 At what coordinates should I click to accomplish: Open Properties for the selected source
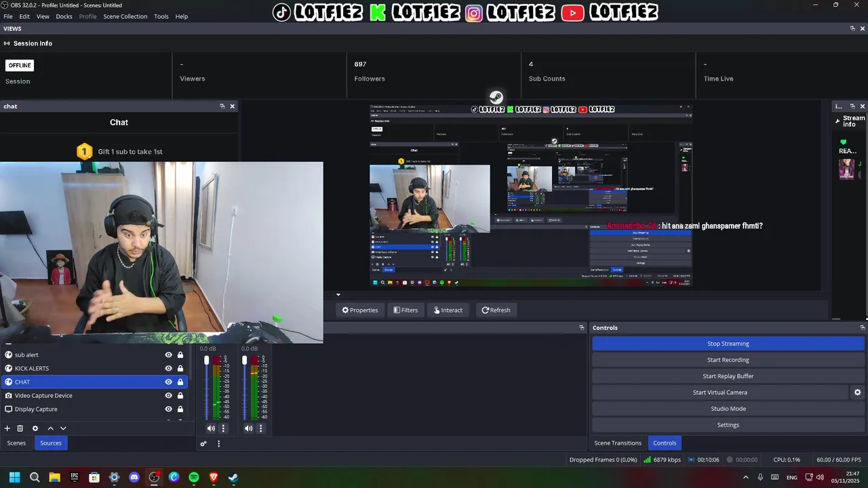(360, 310)
